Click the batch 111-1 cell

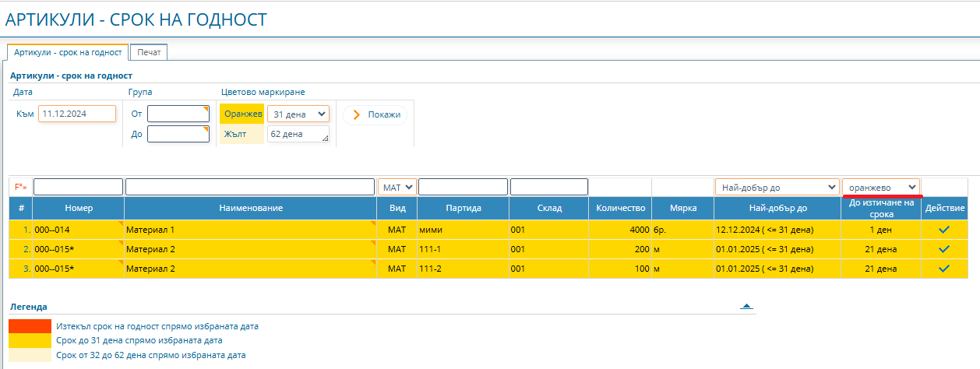point(463,249)
